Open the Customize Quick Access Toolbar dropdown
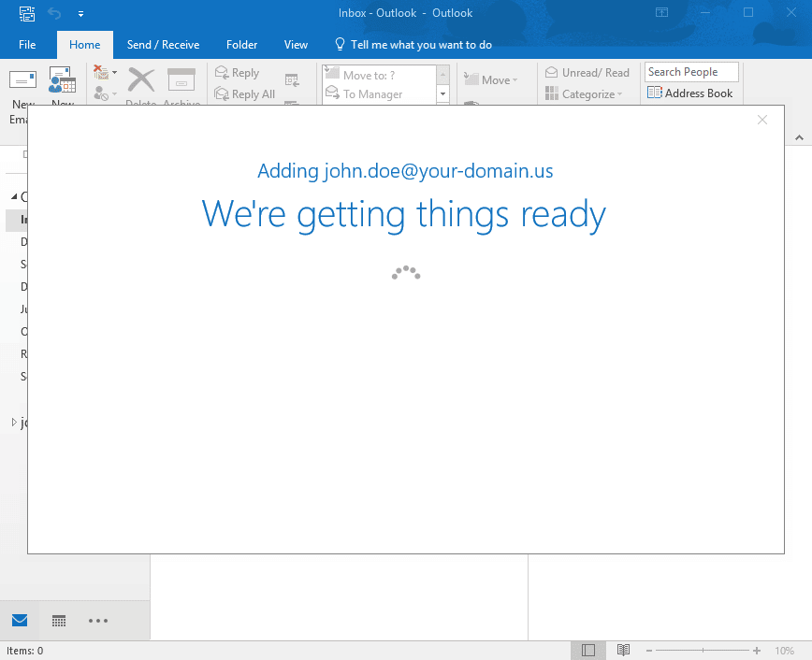 point(80,14)
